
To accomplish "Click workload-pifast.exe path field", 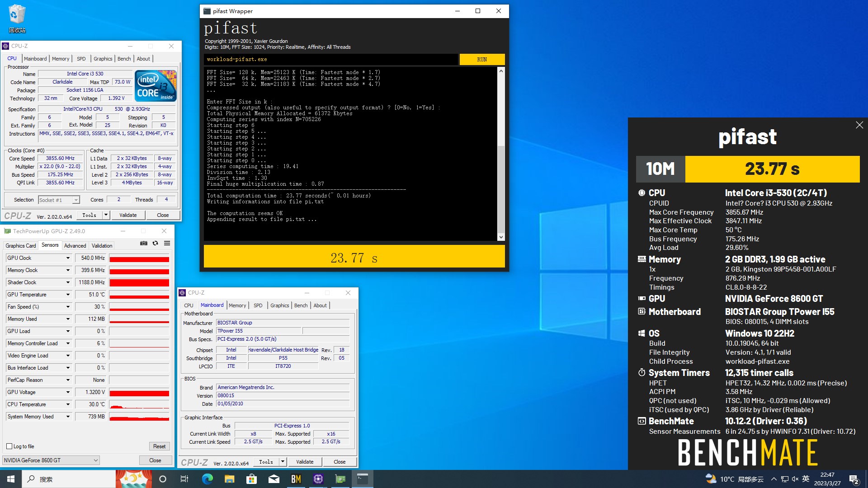I will point(330,59).
